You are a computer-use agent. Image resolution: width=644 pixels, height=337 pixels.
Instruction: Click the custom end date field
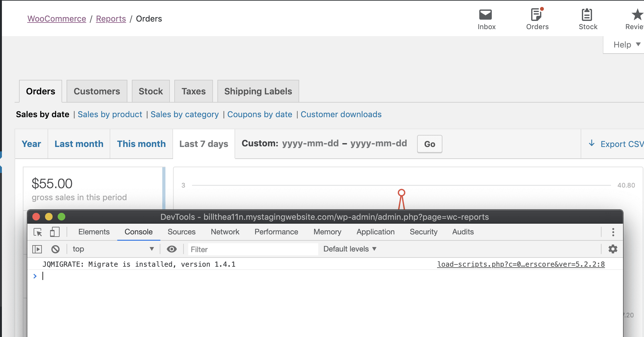pos(379,143)
